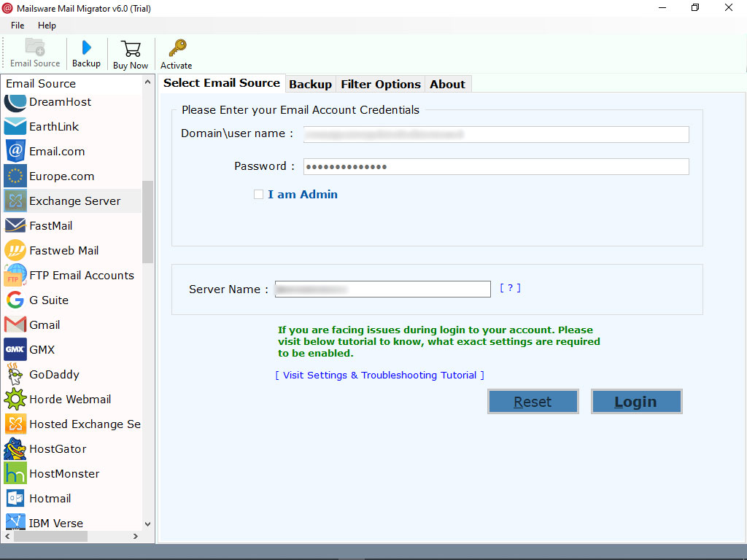Select "G Suite" text in the source list

49,300
